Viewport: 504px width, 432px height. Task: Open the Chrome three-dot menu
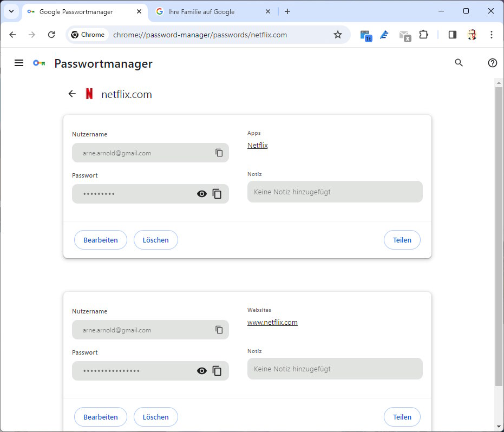click(492, 35)
